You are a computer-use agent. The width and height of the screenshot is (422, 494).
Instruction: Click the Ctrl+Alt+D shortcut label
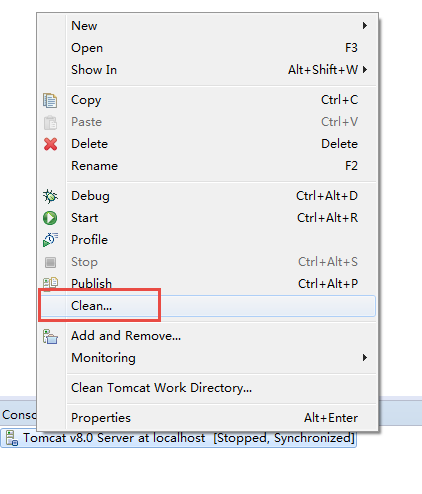[327, 196]
